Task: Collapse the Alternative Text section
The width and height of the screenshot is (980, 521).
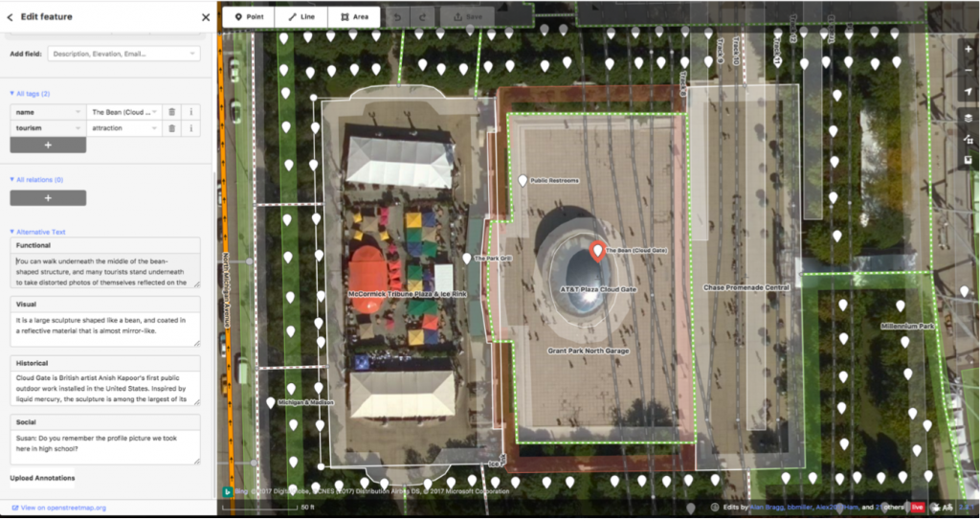Action: pyautogui.click(x=37, y=232)
